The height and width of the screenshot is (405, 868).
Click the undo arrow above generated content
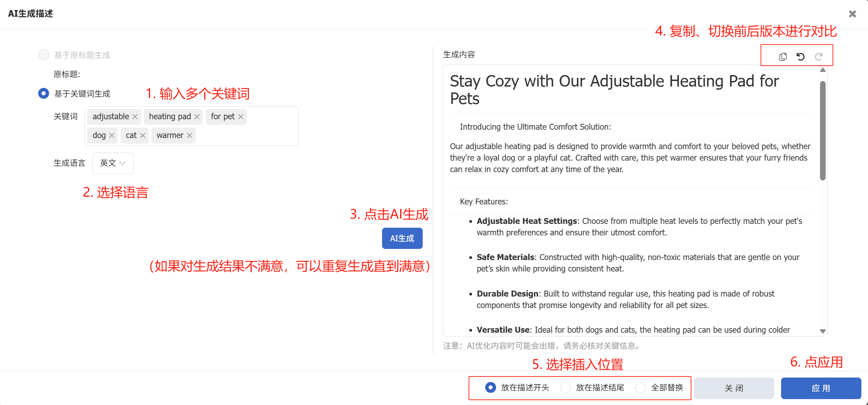[801, 56]
